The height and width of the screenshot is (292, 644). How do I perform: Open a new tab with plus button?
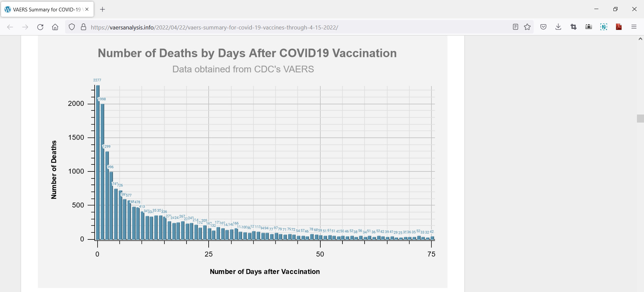103,9
